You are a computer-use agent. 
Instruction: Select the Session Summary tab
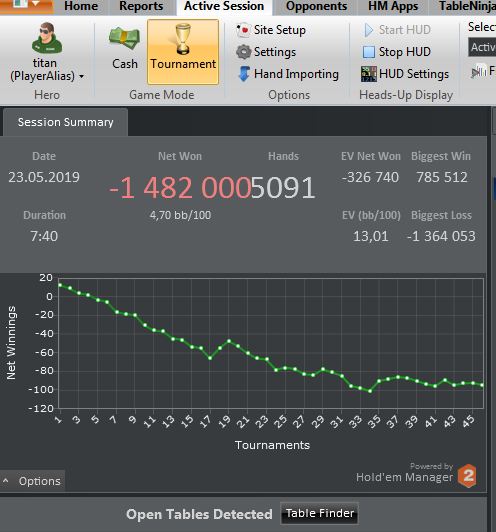(x=65, y=122)
